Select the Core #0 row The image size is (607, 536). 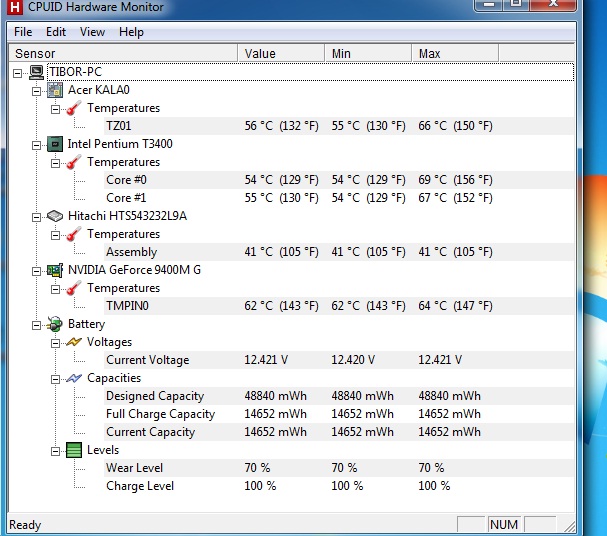339,180
